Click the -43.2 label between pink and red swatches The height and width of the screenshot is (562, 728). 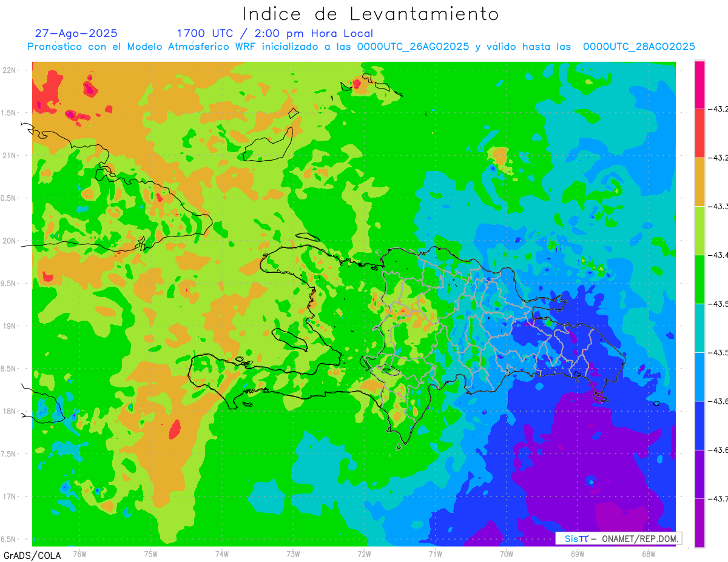click(718, 109)
